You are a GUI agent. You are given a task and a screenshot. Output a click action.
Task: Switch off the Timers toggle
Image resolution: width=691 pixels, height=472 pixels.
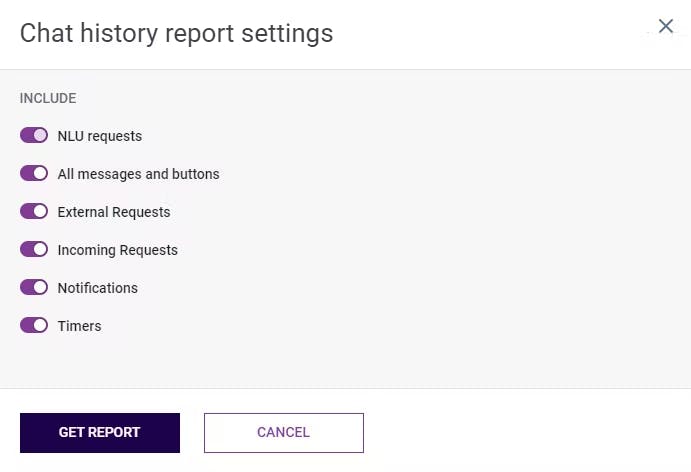pos(34,326)
